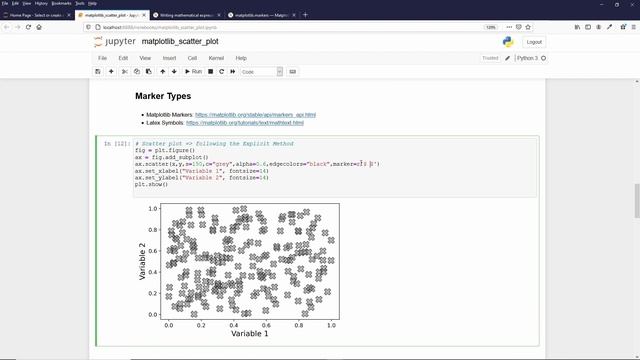Switch to matplotlib.markers browser tab

point(262,15)
